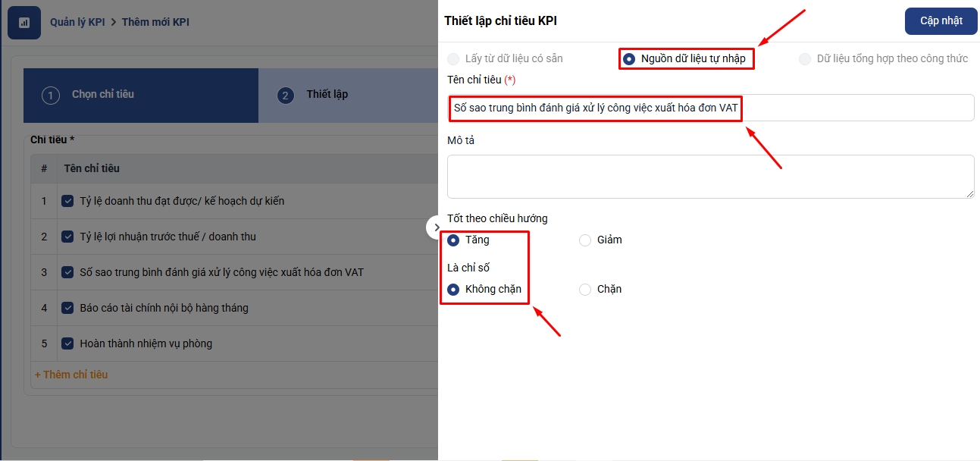Screen dimensions: 980x461
Task: Choose Dữ liệu tổng hợp theo công thức
Action: click(805, 59)
